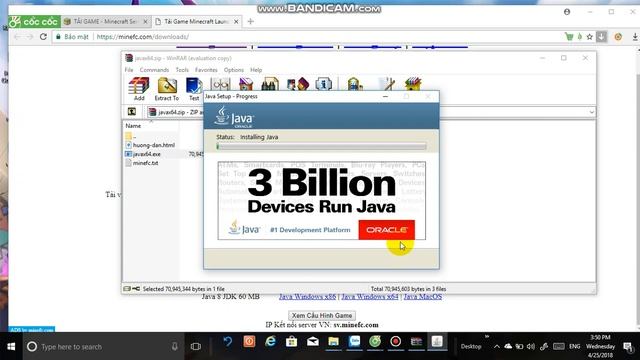
Task: Select huong-dan.html in archive list
Action: pos(150,145)
